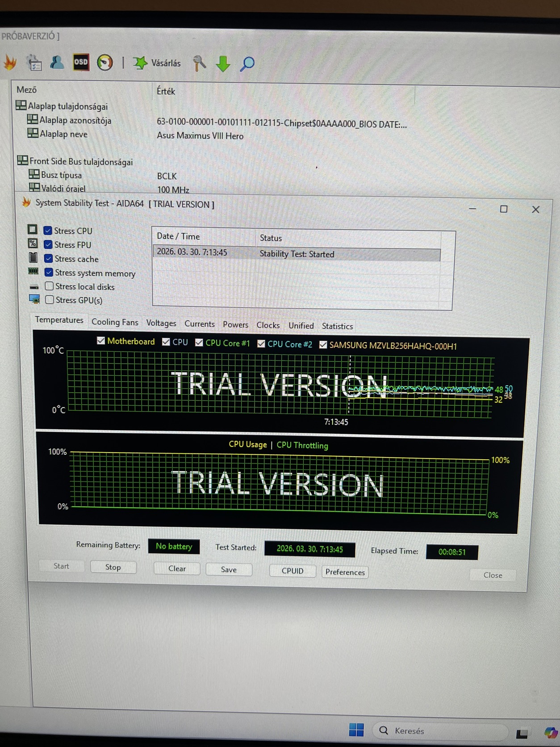The image size is (560, 747).
Task: Click the monitor icon beside Stress GPU(s)
Action: [34, 298]
